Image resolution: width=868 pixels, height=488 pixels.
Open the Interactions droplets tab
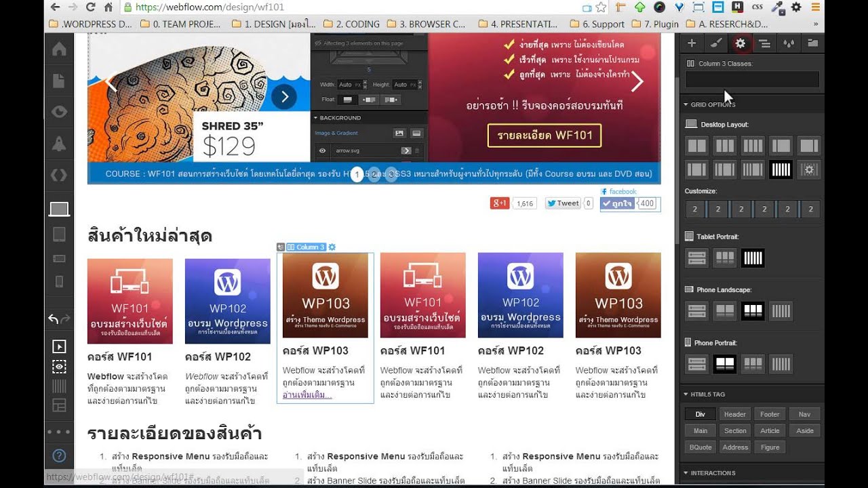[788, 43]
